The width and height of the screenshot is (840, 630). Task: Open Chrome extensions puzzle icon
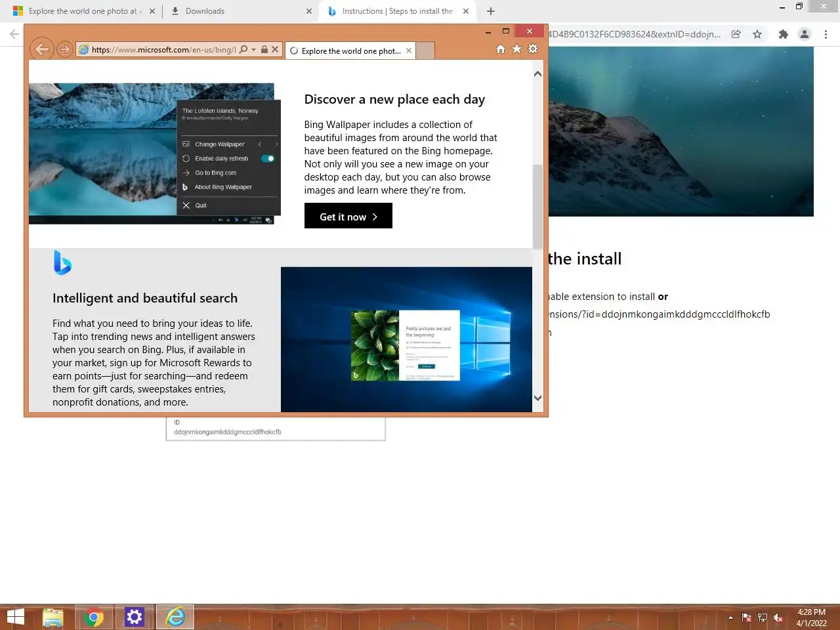pos(783,34)
